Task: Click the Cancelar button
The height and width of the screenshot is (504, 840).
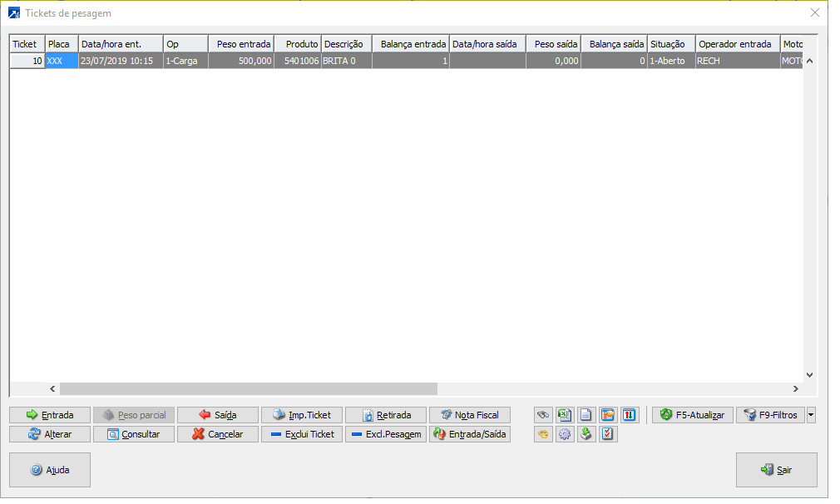Action: point(218,434)
